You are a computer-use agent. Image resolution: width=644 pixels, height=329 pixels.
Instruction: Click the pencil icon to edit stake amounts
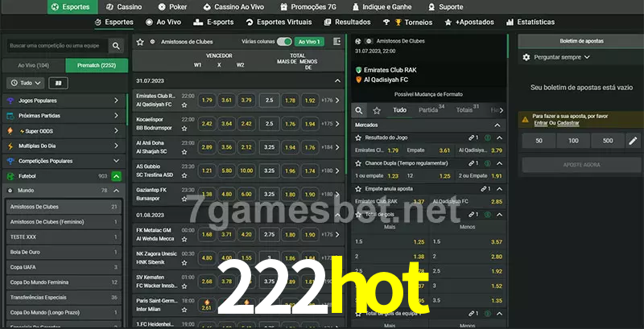632,141
